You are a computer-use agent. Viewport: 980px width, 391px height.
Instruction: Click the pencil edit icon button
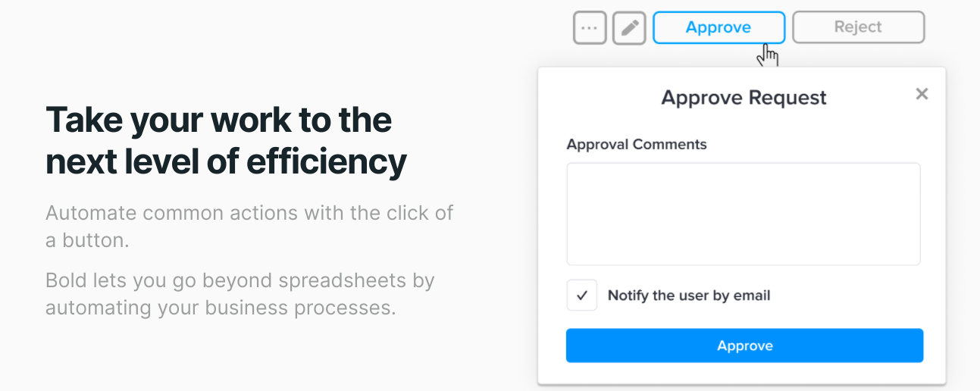[629, 28]
